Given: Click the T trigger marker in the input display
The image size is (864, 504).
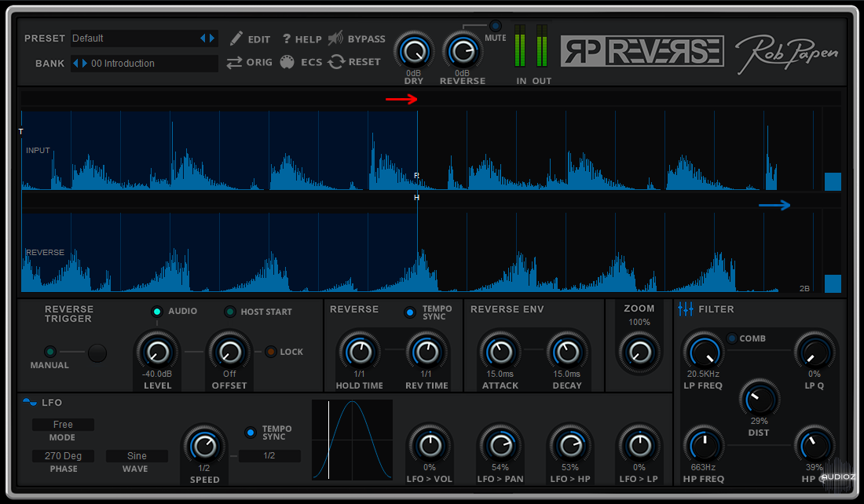Looking at the screenshot, I should 21,132.
